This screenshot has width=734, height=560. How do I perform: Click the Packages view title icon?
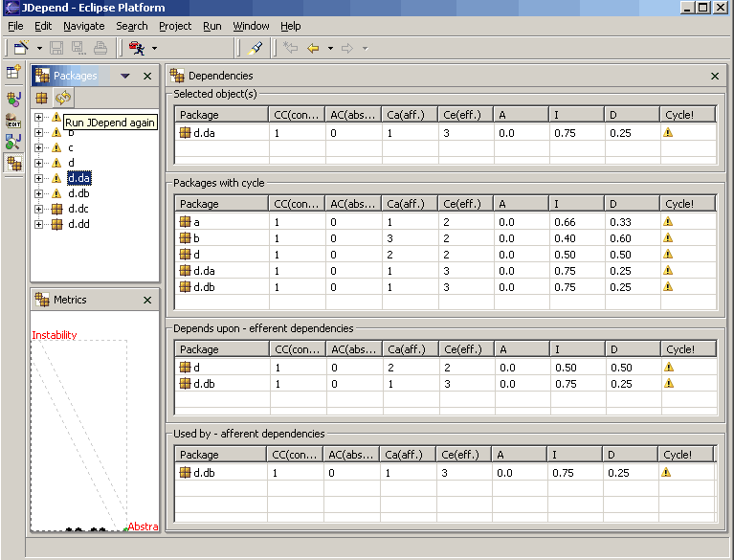pyautogui.click(x=42, y=76)
